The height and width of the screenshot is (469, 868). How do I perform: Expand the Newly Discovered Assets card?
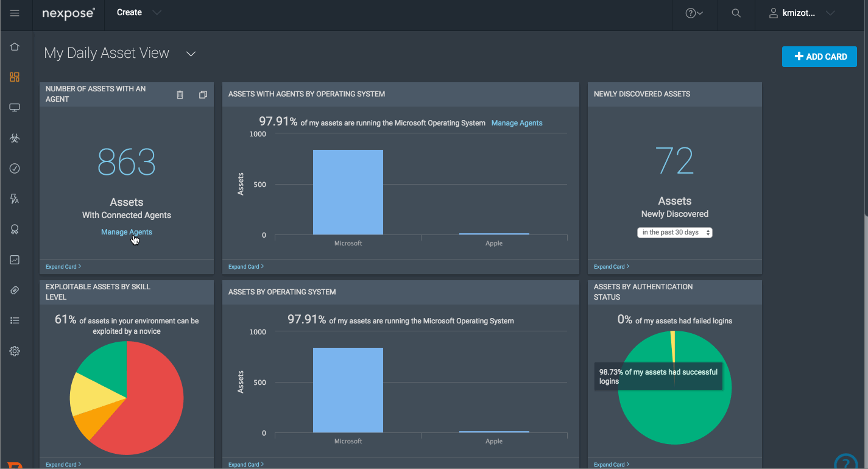tap(611, 267)
